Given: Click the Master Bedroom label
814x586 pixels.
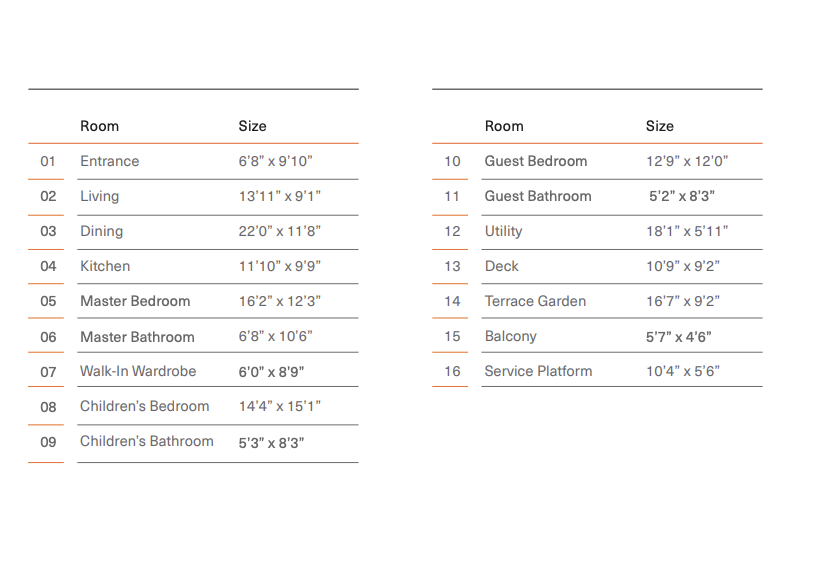Looking at the screenshot, I should click(135, 301).
